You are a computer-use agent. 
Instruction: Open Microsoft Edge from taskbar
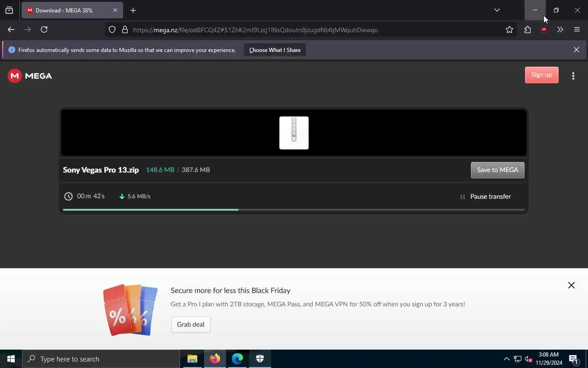pyautogui.click(x=237, y=359)
